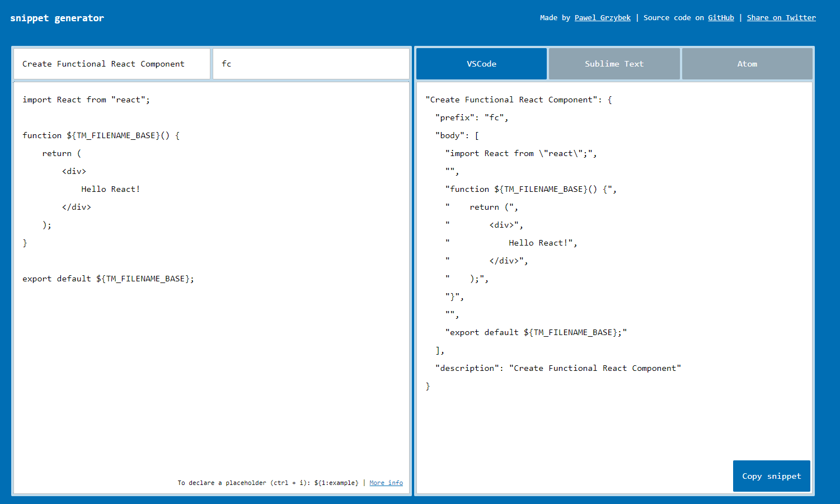Click 'Hello React!' in the editor

coord(111,189)
